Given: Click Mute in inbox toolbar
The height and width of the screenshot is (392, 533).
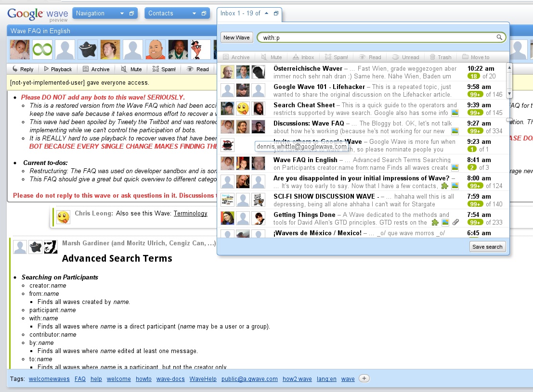Looking at the screenshot, I should [x=272, y=57].
